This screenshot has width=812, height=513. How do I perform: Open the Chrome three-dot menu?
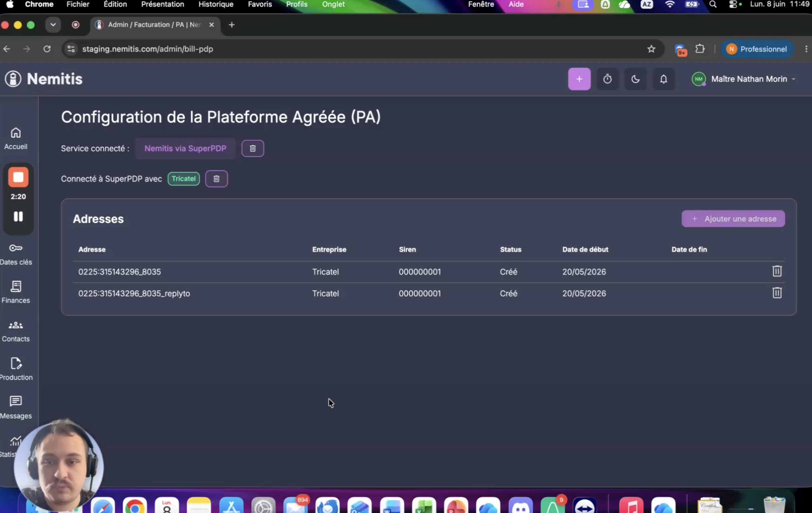806,49
